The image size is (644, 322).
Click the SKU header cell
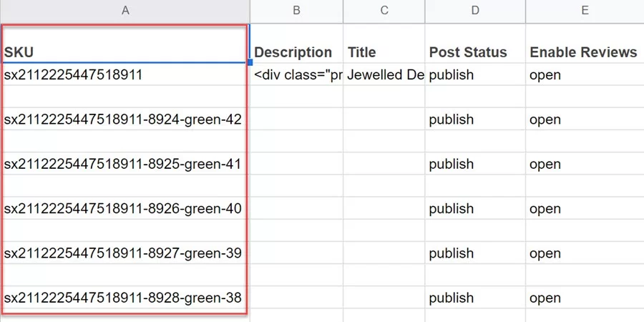point(125,52)
